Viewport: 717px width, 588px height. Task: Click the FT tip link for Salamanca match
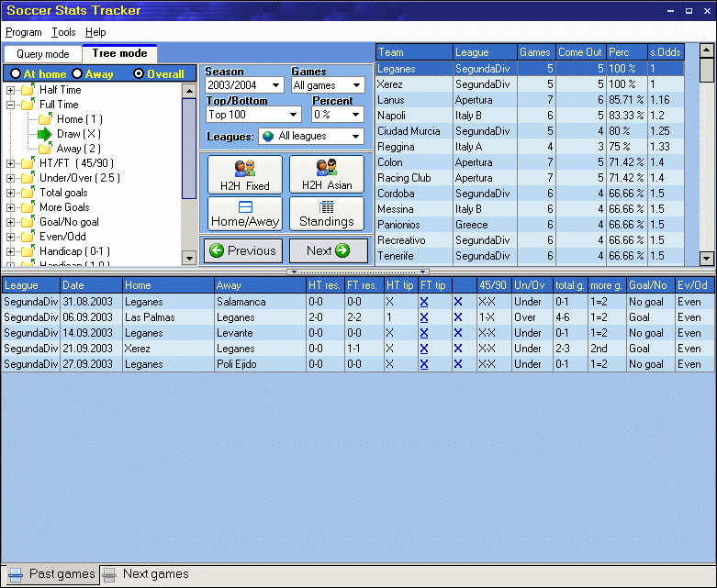pos(424,301)
